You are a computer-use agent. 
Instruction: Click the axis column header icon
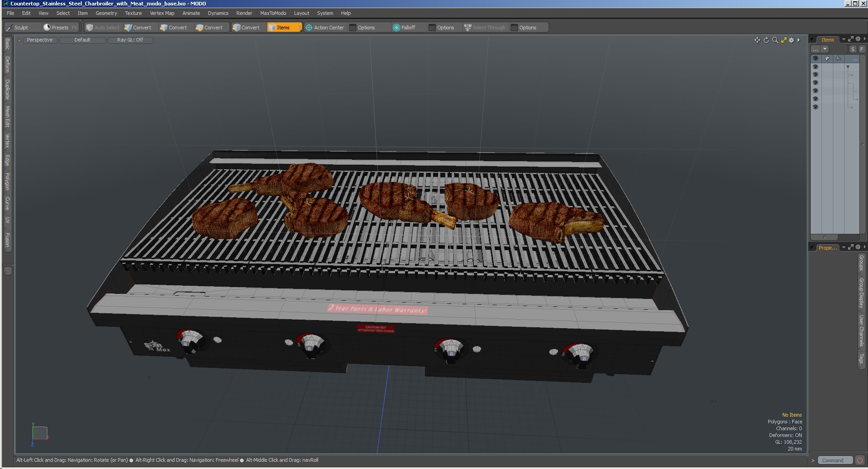pos(838,58)
